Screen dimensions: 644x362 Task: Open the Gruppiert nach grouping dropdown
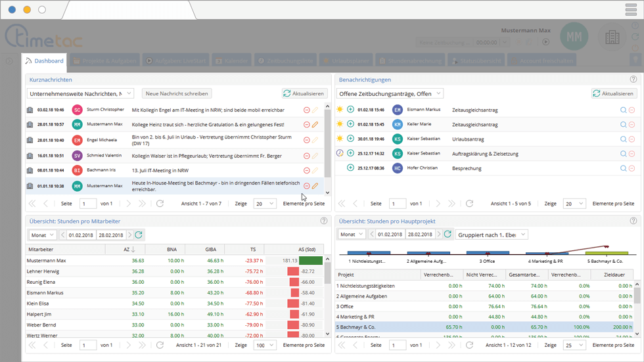492,235
